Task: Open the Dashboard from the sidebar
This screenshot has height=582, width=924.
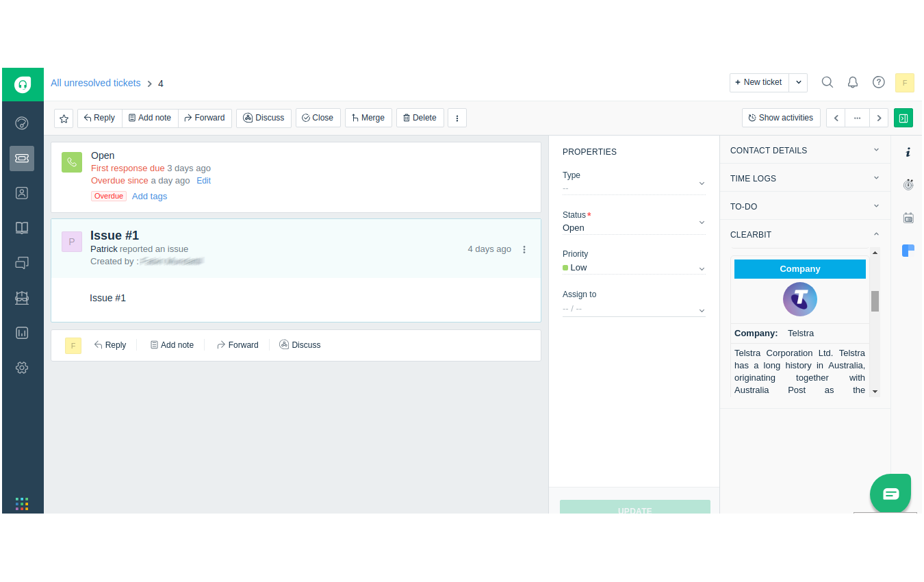Action: click(22, 123)
